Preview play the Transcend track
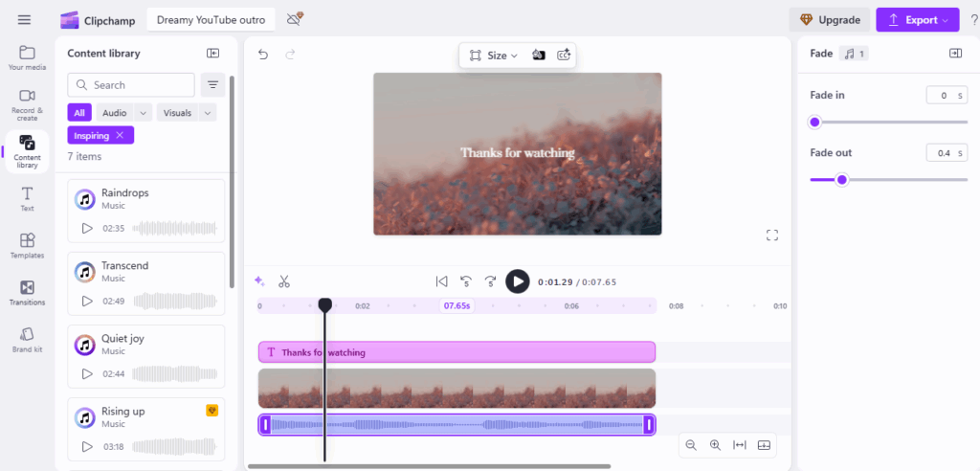Screen dimensions: 980x471 coord(87,301)
